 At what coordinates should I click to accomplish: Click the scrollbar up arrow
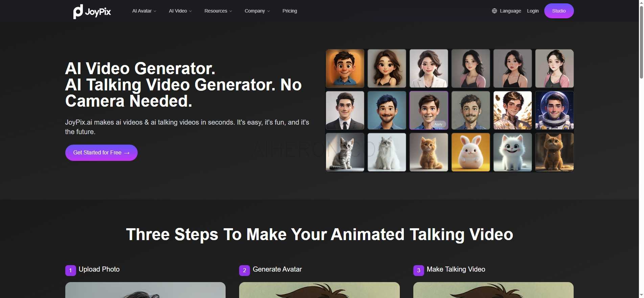[x=641, y=2]
